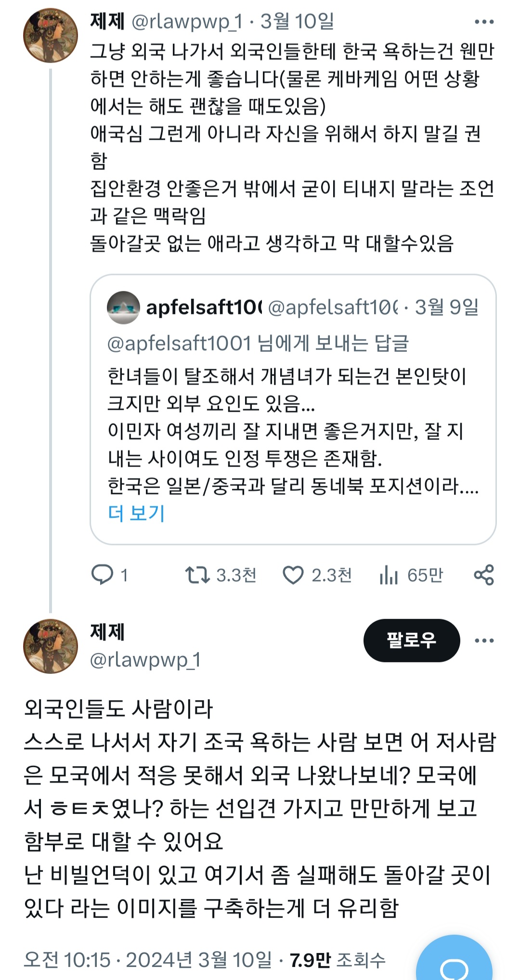Click the @rlawpwp_1 handle below 제제

[x=145, y=660]
